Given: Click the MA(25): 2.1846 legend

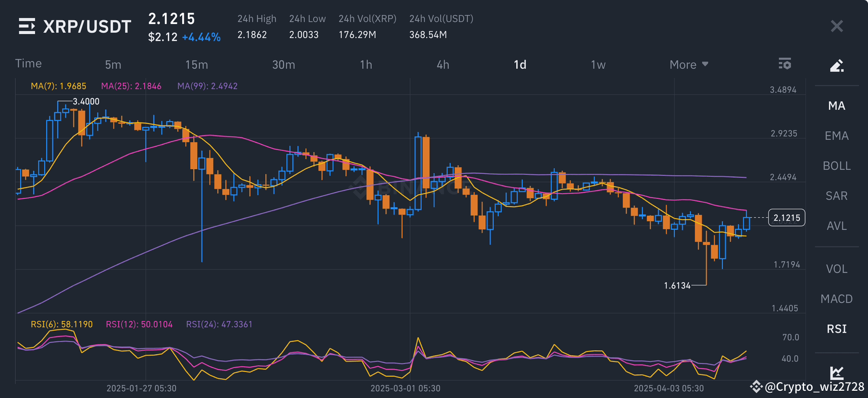Looking at the screenshot, I should (131, 86).
